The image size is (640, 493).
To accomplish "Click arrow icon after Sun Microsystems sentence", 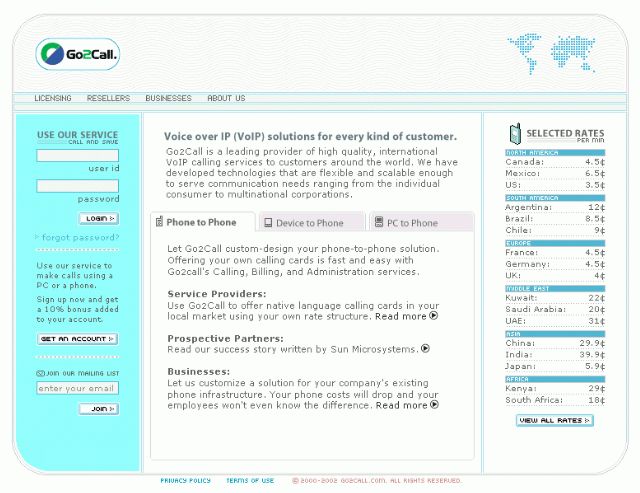I will [x=425, y=349].
